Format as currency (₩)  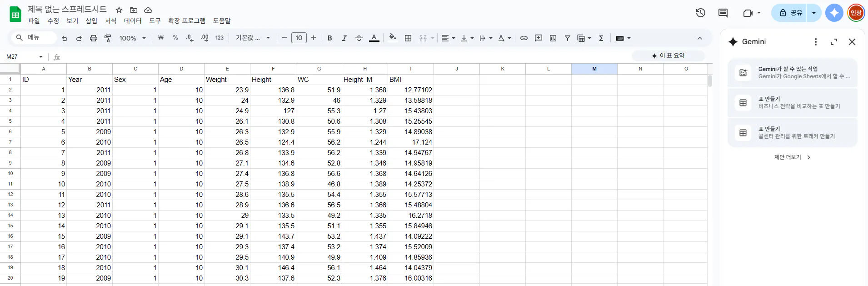(x=161, y=38)
